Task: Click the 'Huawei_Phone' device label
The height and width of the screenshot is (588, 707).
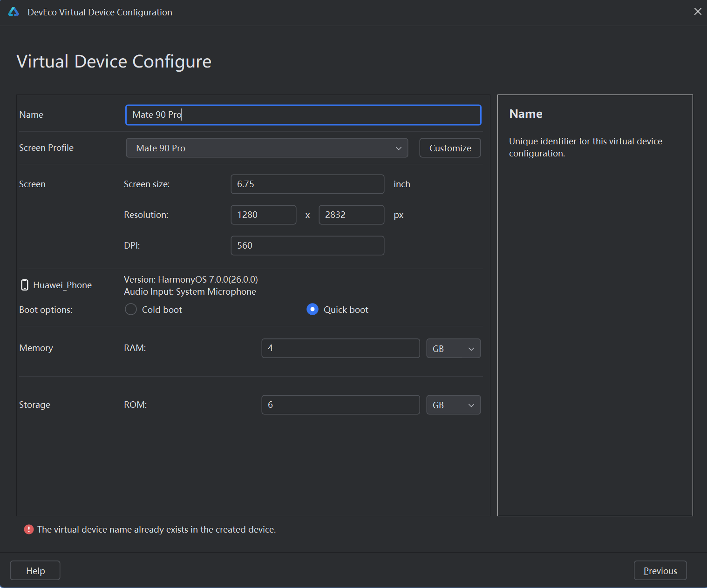Action: click(62, 285)
